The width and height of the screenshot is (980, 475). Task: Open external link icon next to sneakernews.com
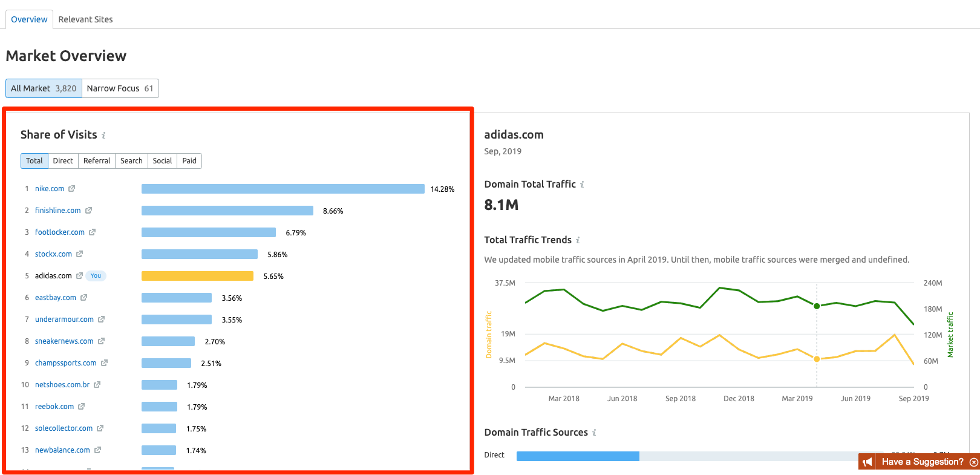(101, 341)
